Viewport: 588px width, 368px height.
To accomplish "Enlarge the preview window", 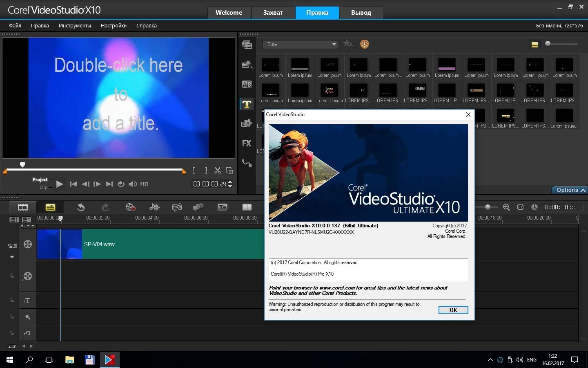I will click(x=229, y=170).
